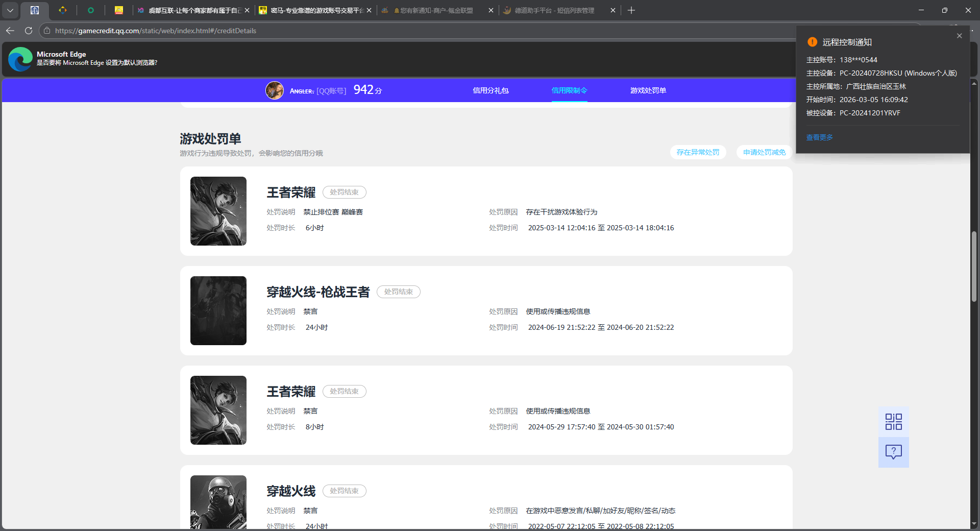Switch to the 密马 game account trading tab
This screenshot has height=531, width=980.
311,10
